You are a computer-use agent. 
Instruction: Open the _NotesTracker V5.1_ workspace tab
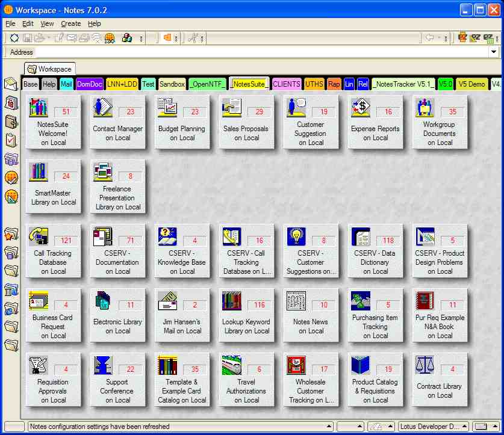point(403,84)
